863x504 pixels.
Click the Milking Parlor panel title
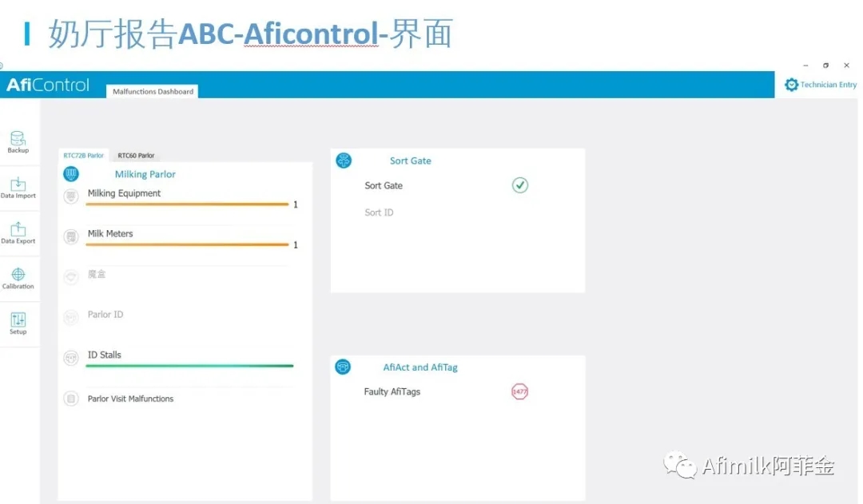(x=145, y=174)
